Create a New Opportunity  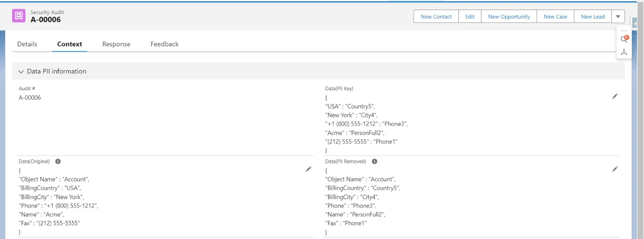click(509, 17)
